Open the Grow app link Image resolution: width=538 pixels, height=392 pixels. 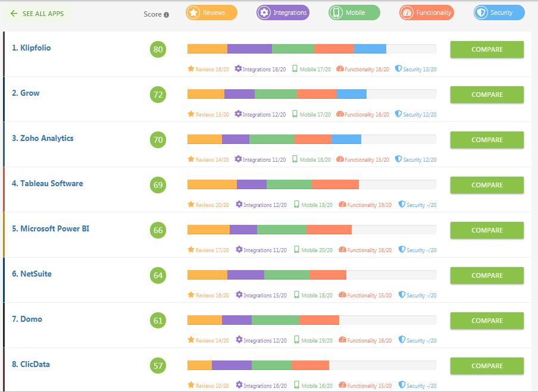[x=26, y=93]
